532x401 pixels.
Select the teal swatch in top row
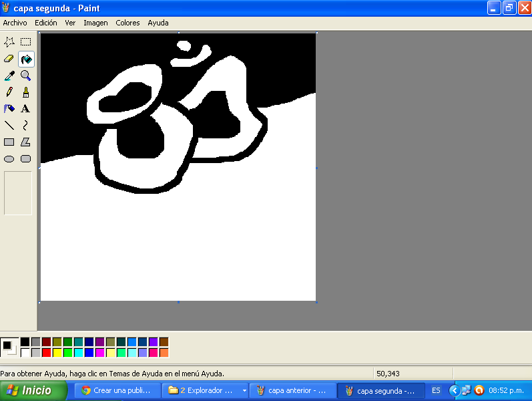78,342
